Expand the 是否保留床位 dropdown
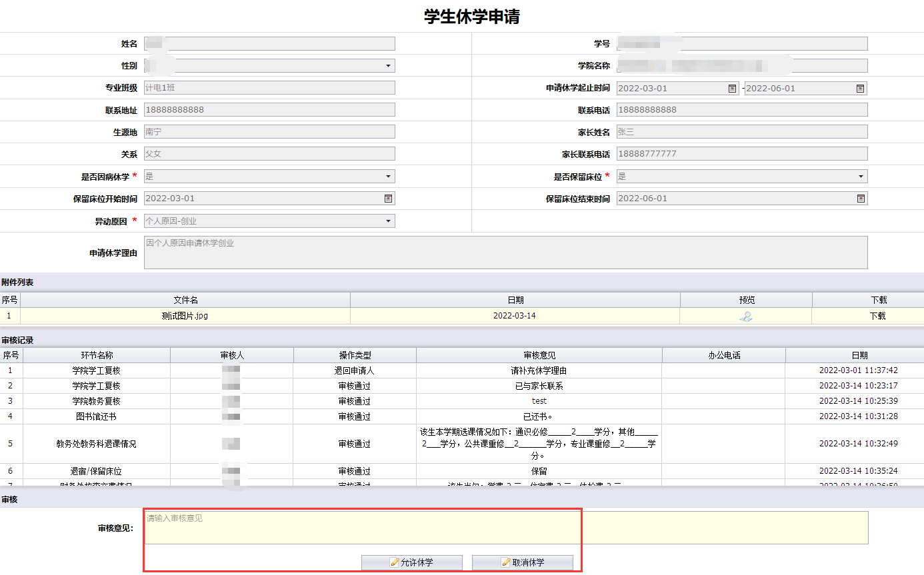This screenshot has width=924, height=575. coord(861,177)
